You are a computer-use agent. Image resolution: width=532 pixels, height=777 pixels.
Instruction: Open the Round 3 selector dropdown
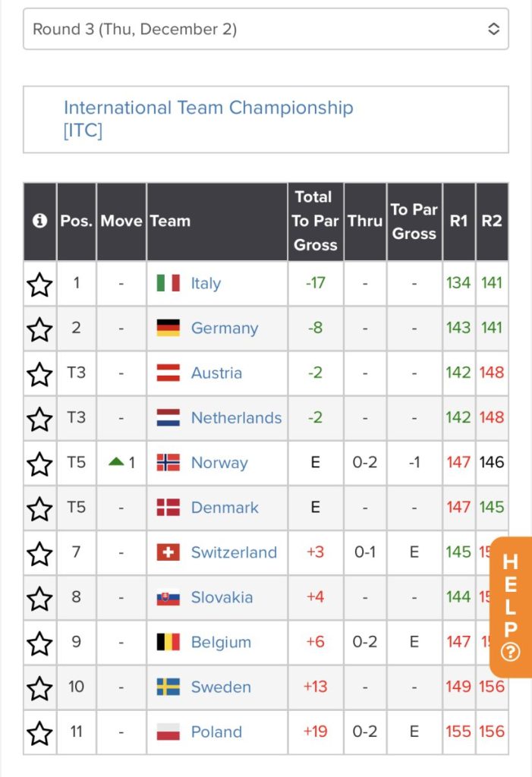266,29
